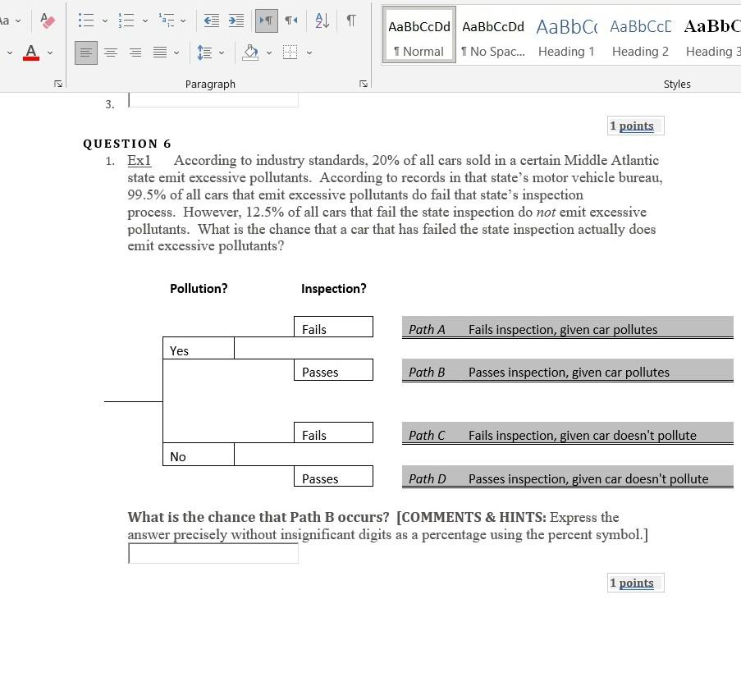Apply Heading 1 style
Image resolution: width=741 pixels, height=700 pixels.
pos(566,35)
